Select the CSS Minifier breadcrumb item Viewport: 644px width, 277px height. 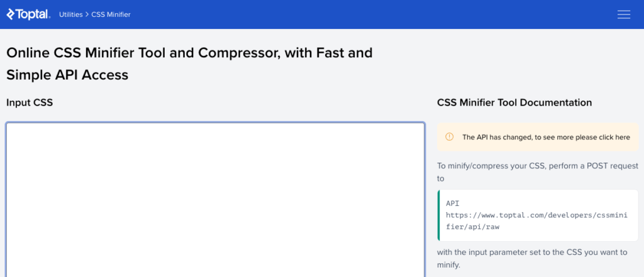coord(111,14)
